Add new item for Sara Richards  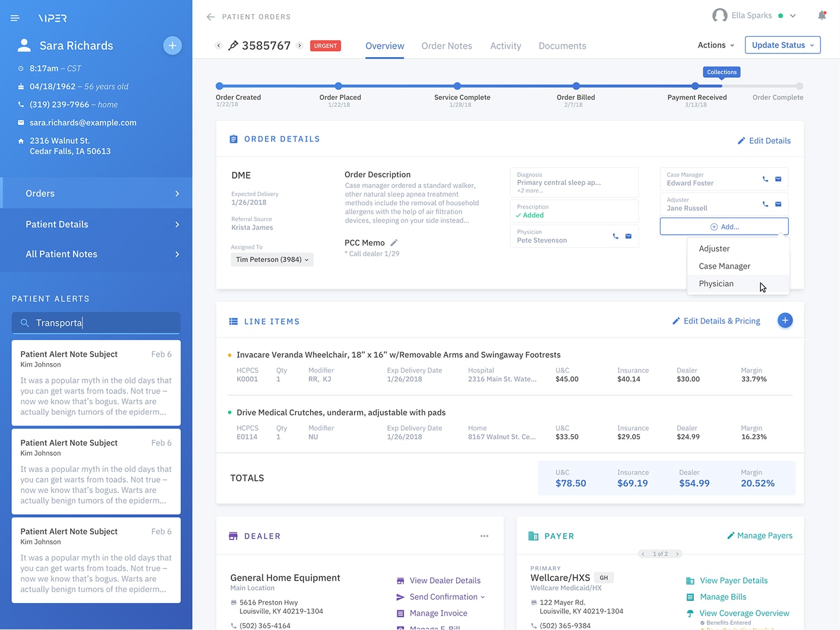coord(172,46)
